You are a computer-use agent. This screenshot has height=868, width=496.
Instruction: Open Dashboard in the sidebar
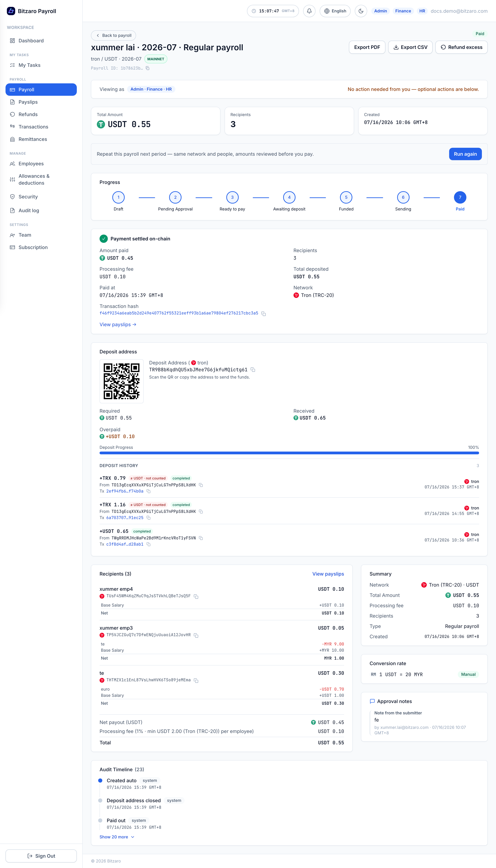(41, 40)
